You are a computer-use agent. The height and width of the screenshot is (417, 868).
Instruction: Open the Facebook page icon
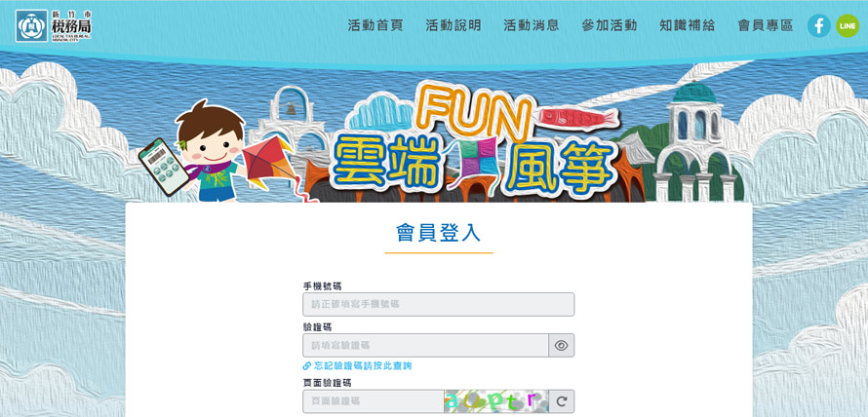pos(818,25)
